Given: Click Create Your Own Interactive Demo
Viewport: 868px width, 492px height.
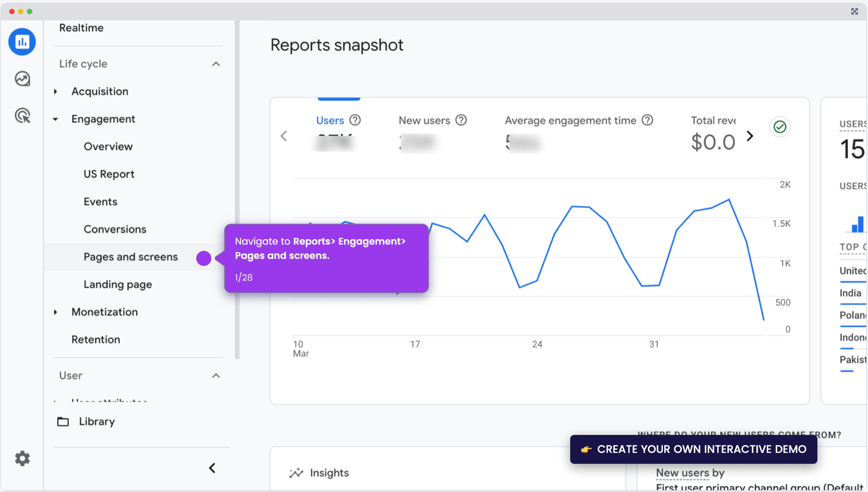Looking at the screenshot, I should click(x=693, y=449).
